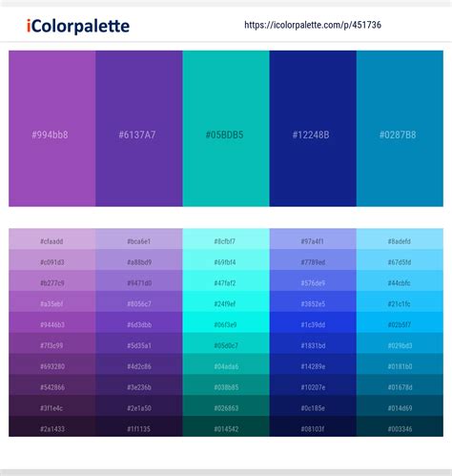Open the icolorpalette.com/p/451736 URL
Viewport: 452px width, 476px height.
[313, 25]
